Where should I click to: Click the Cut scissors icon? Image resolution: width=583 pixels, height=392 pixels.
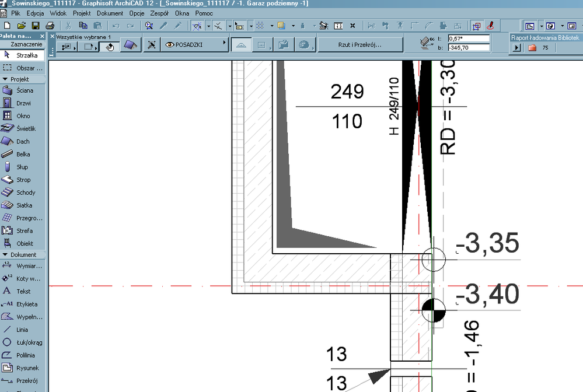68,26
